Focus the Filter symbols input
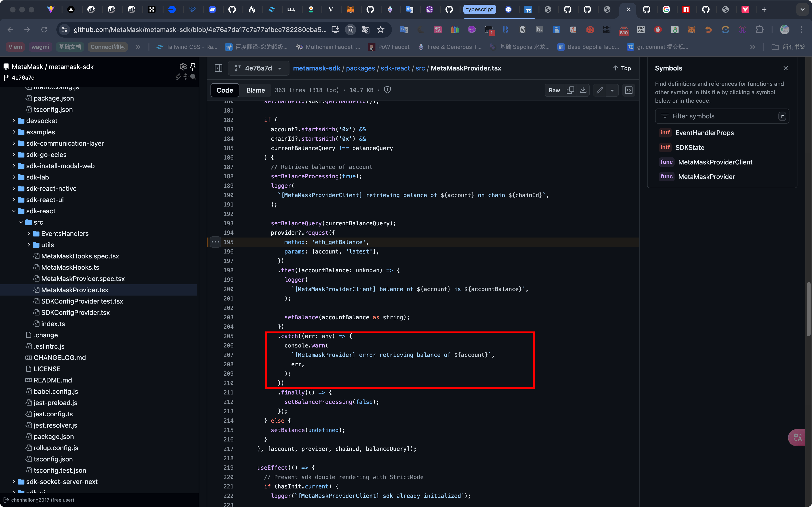This screenshot has width=812, height=507. [x=722, y=116]
